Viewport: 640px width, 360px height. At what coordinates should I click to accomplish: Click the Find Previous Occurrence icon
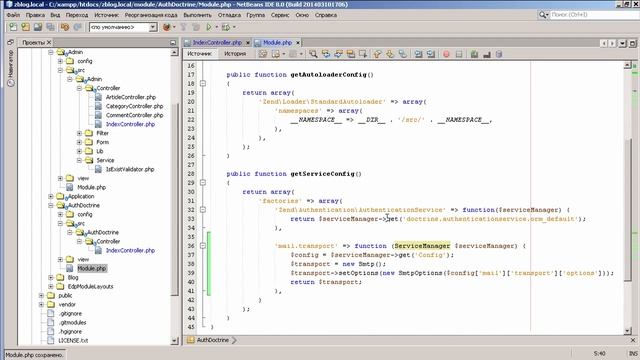click(x=326, y=54)
